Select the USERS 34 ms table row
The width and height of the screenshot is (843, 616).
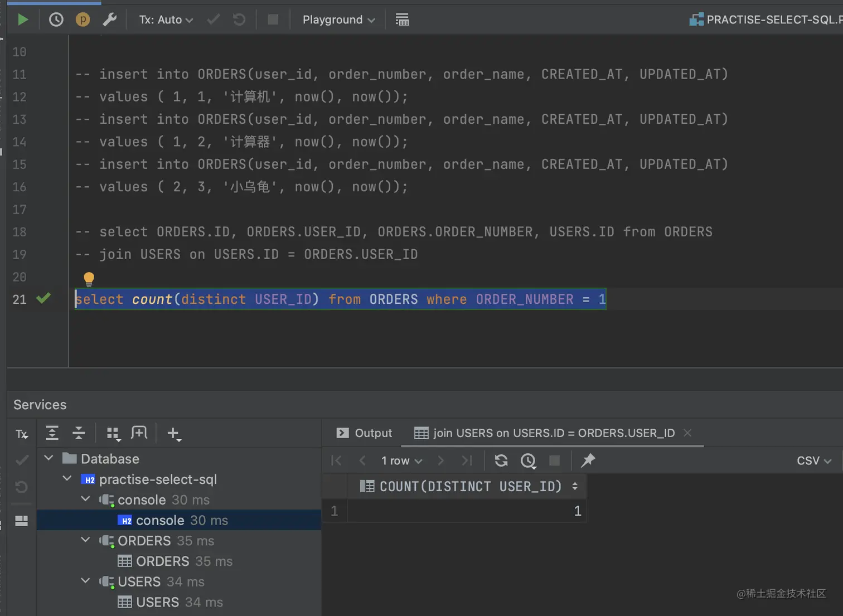coord(179,602)
